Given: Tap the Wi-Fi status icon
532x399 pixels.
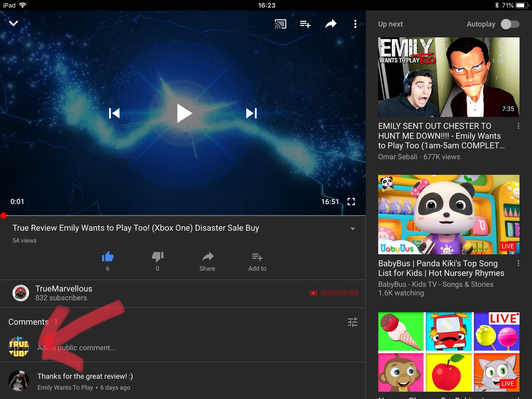Looking at the screenshot, I should click(23, 5).
